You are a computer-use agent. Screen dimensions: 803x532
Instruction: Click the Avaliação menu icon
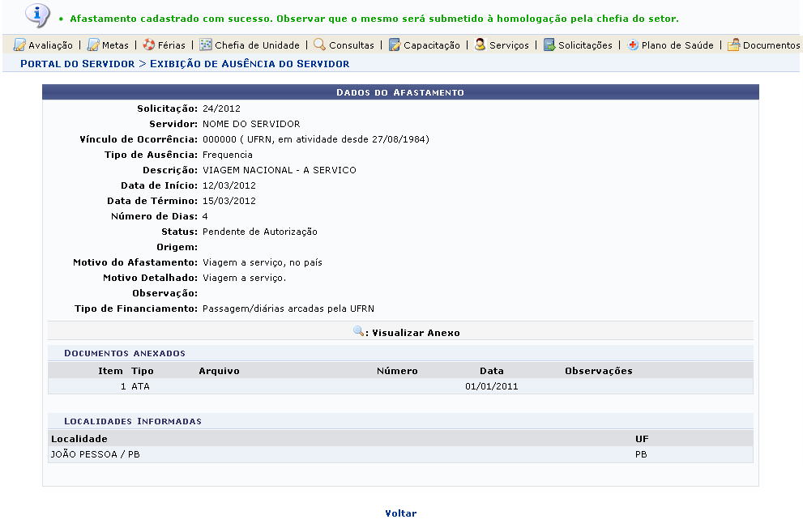coord(19,45)
